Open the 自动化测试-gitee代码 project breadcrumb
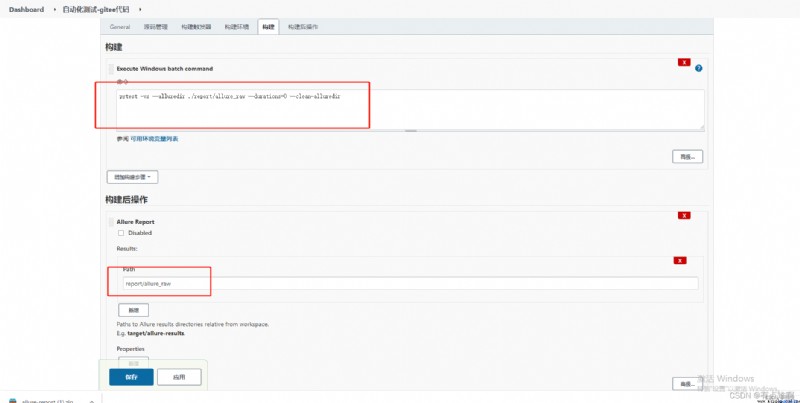Viewport: 800px width, 403px height. click(x=96, y=10)
